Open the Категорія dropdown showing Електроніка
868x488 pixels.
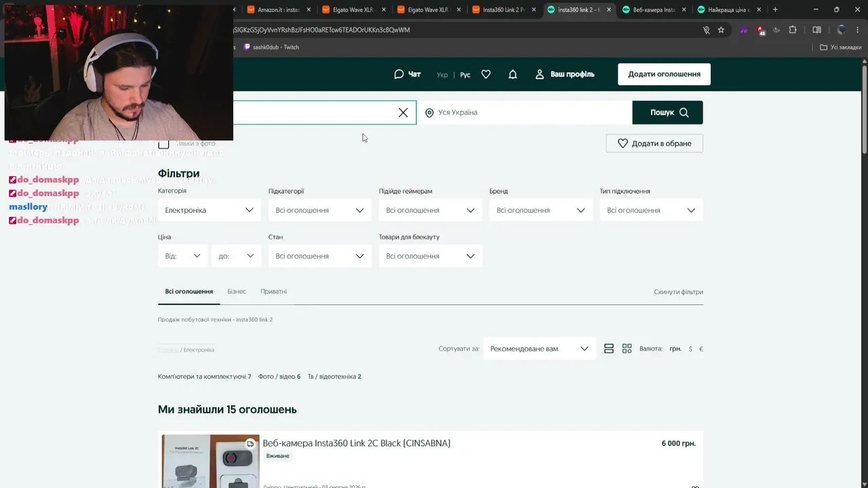[x=209, y=210]
